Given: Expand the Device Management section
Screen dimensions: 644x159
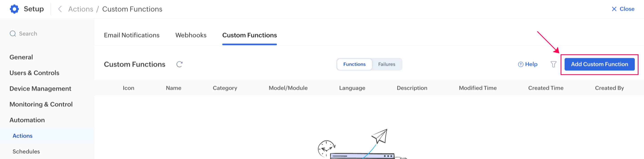Looking at the screenshot, I should coord(40,89).
